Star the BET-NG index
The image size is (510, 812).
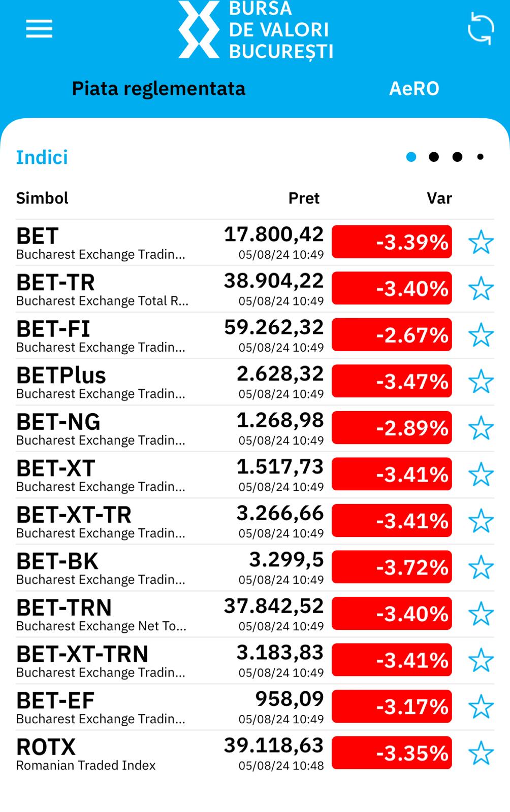tap(481, 428)
